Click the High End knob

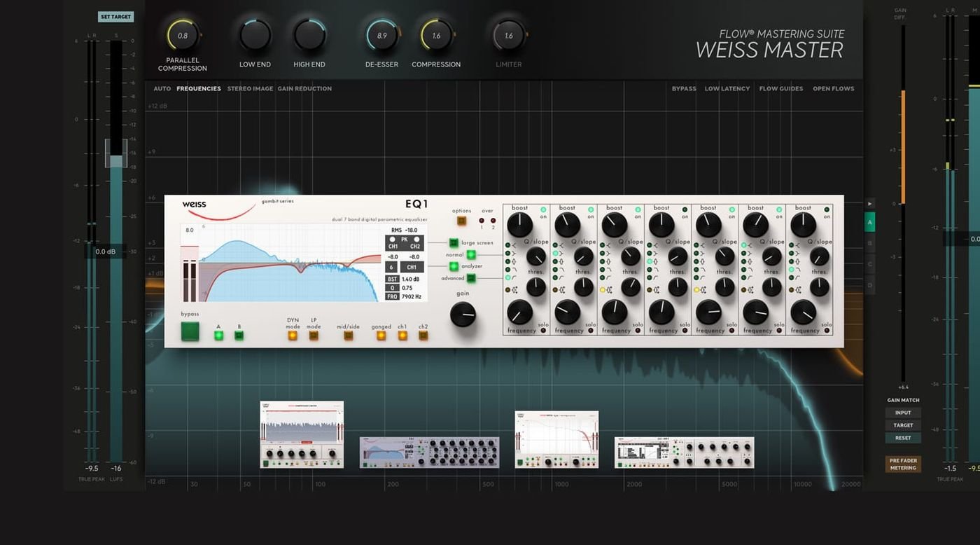click(x=309, y=35)
